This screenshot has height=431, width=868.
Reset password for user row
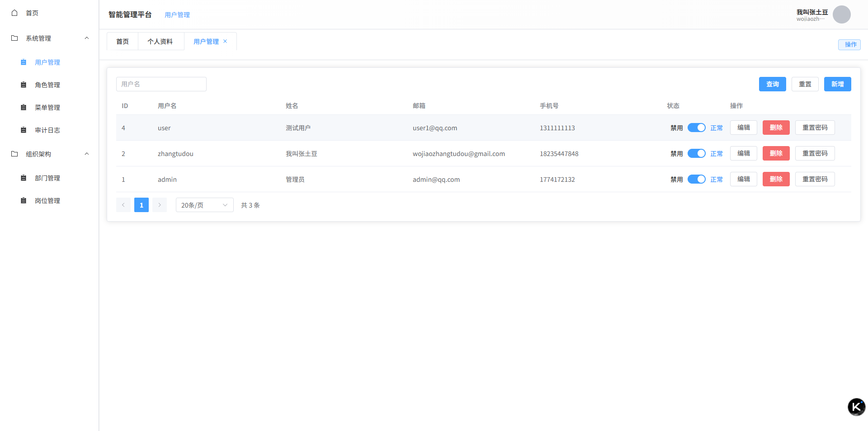tap(815, 128)
